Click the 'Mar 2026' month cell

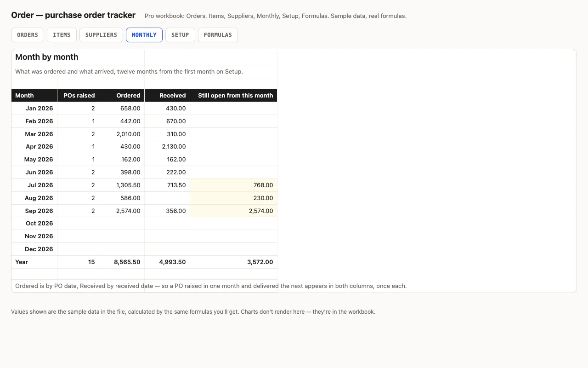[x=34, y=134]
